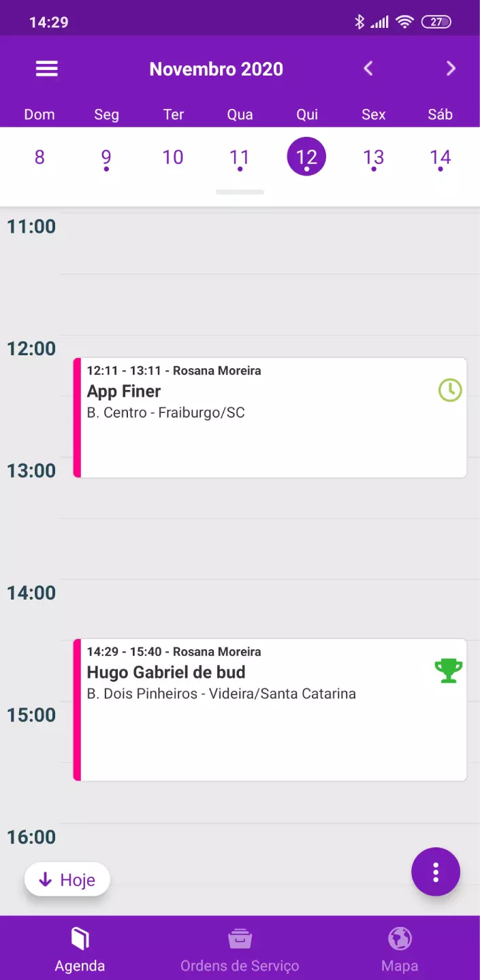Open the App Finer appointment card
480x980 pixels.
[x=270, y=417]
